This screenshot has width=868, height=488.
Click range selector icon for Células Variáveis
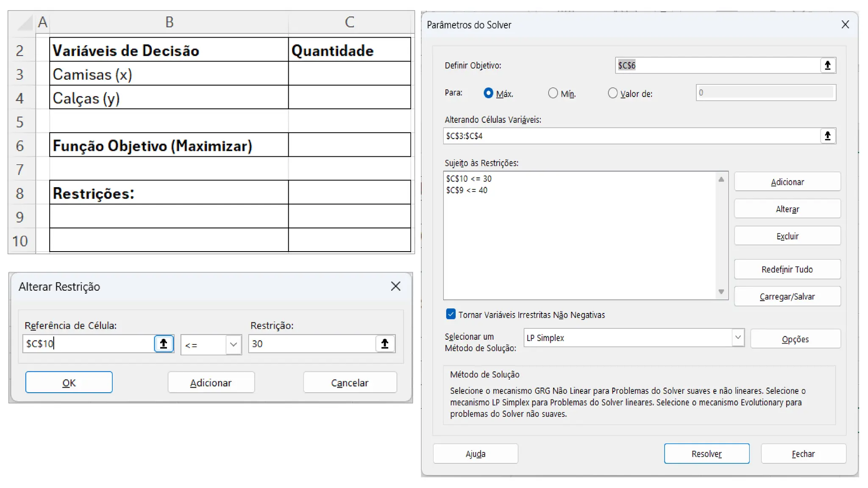click(x=827, y=136)
